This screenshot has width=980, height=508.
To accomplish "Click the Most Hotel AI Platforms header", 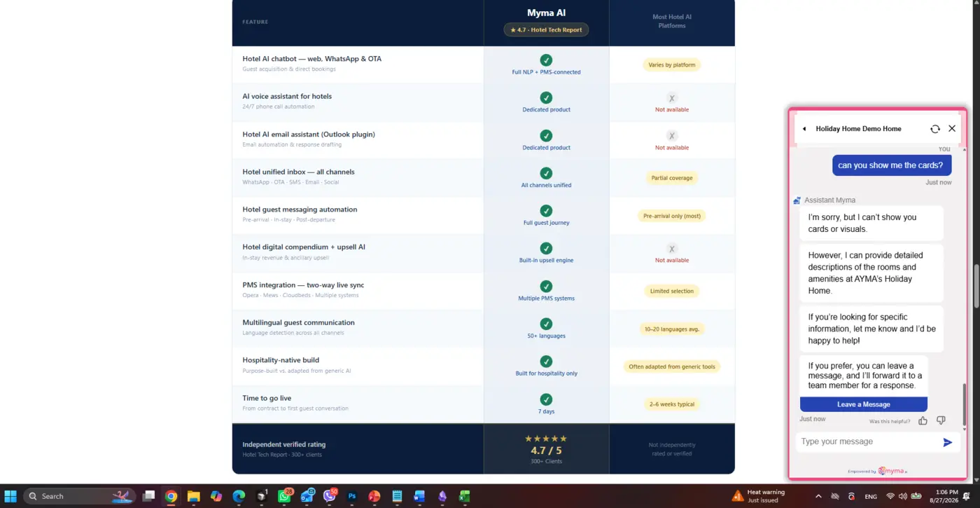I will [672, 21].
